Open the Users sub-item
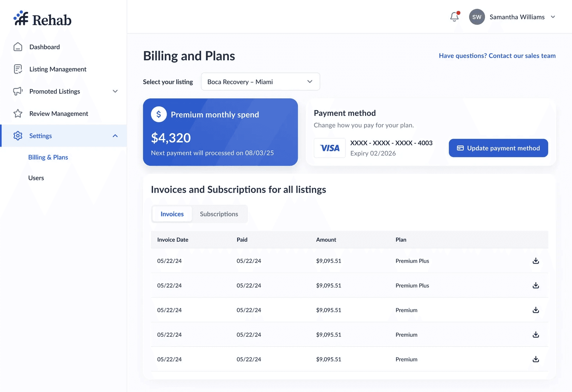Viewport: 572px width, 392px height. (36, 178)
